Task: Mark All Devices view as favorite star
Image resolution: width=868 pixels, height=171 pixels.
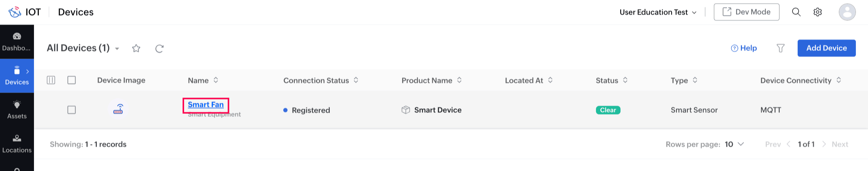Action: click(136, 48)
